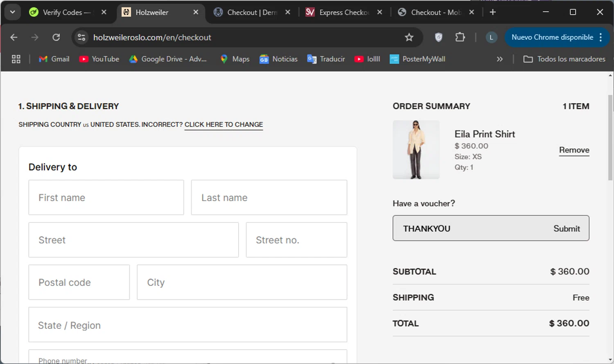This screenshot has height=364, width=614.
Task: Open the lollll bookmark
Action: [367, 59]
